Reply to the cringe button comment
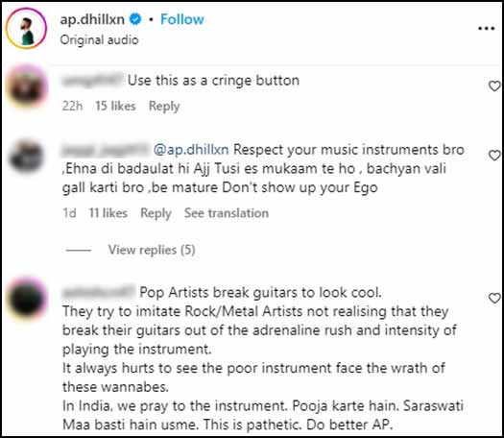 [164, 106]
